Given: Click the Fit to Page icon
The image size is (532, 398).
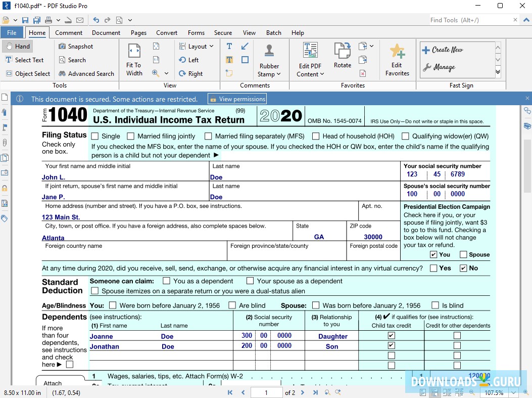Looking at the screenshot, I should click(156, 46).
